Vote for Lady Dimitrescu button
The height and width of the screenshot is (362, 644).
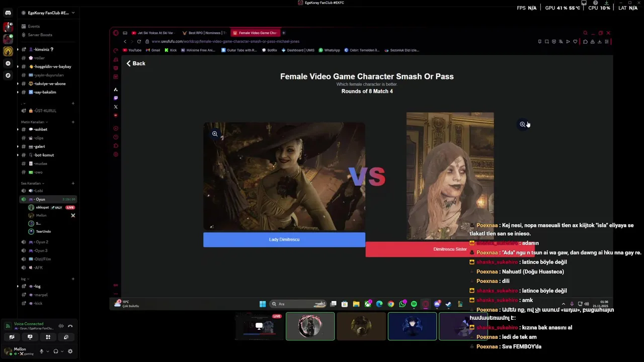(x=284, y=239)
